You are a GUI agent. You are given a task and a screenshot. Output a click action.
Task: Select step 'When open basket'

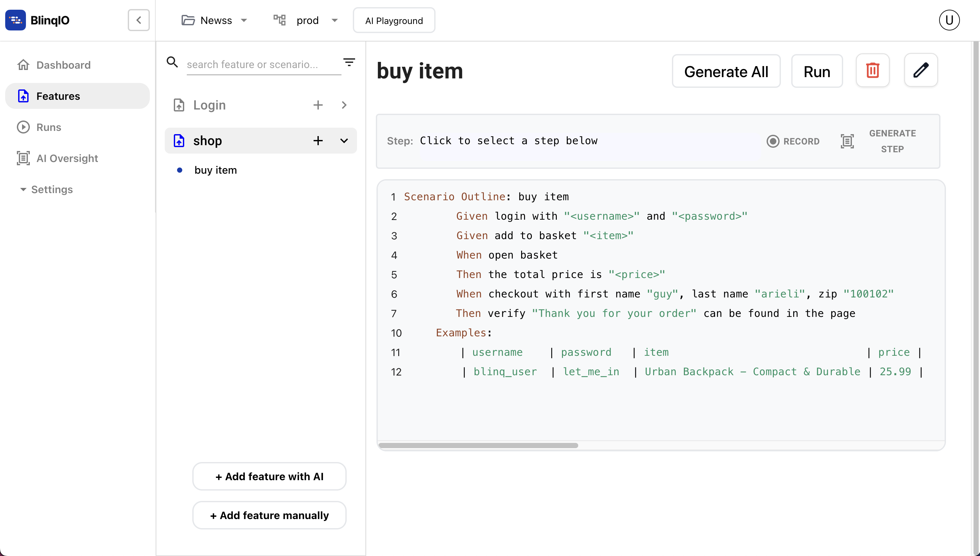507,255
